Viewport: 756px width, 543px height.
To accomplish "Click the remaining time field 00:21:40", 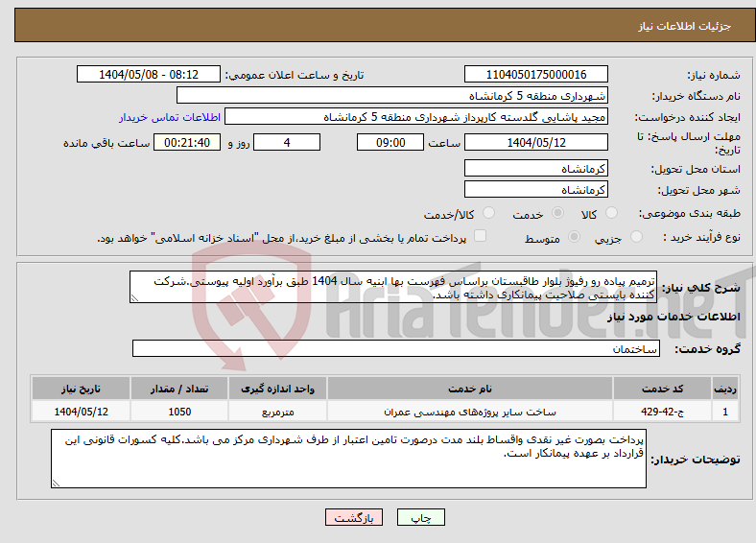I will click(x=187, y=142).
